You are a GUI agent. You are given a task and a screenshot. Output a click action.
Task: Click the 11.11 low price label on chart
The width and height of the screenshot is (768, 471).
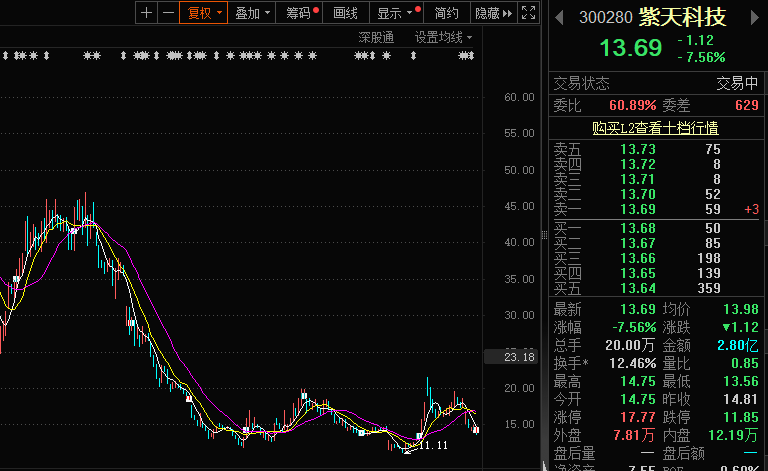433,445
